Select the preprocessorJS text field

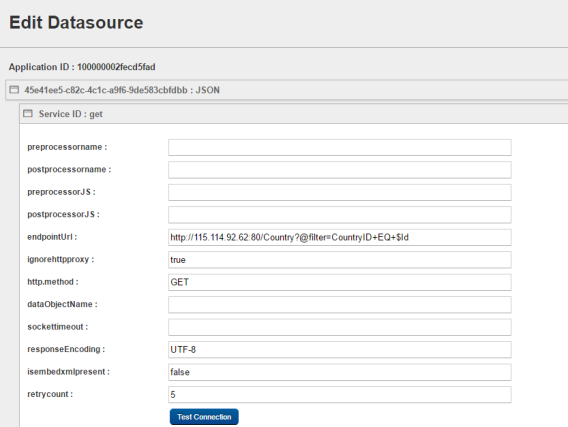[x=340, y=192]
